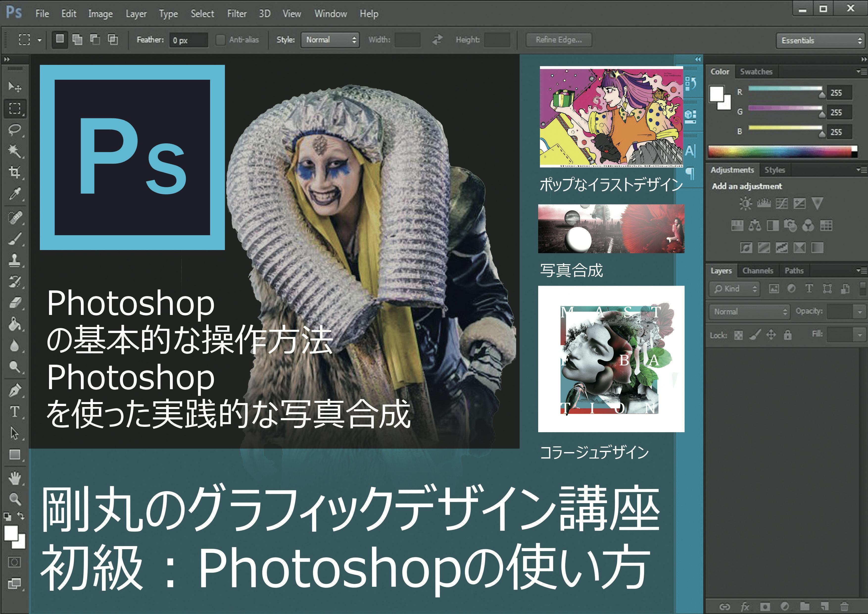Click the Color Balance adjustment icon
868x614 pixels.
point(755,226)
